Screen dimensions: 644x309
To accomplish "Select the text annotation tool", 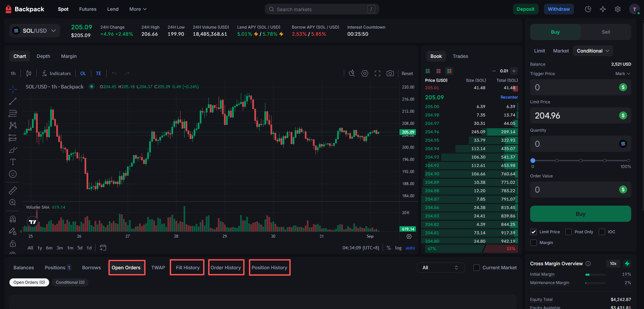I will coord(13,162).
